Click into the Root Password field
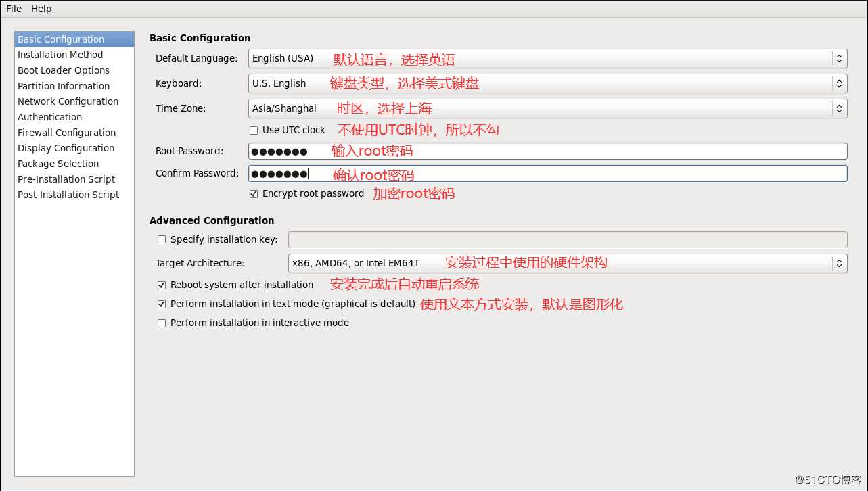The image size is (868, 491). coord(547,151)
